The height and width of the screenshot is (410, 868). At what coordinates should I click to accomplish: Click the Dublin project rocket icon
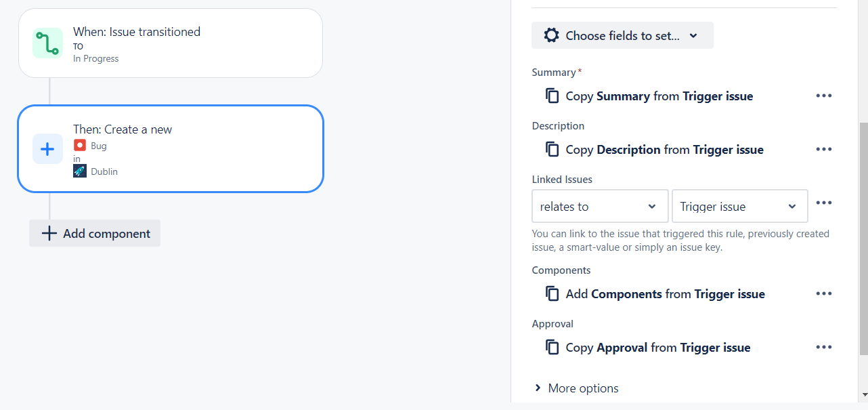point(79,171)
